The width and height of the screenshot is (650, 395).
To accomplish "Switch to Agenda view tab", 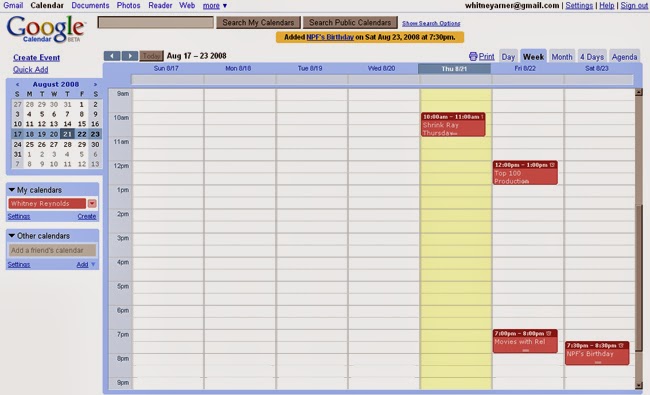I will pos(624,57).
